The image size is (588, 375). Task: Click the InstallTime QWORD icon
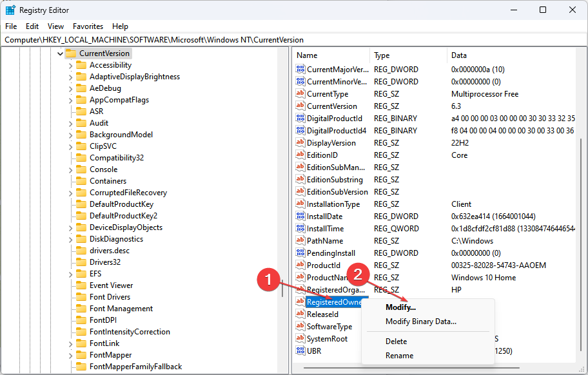pyautogui.click(x=300, y=228)
